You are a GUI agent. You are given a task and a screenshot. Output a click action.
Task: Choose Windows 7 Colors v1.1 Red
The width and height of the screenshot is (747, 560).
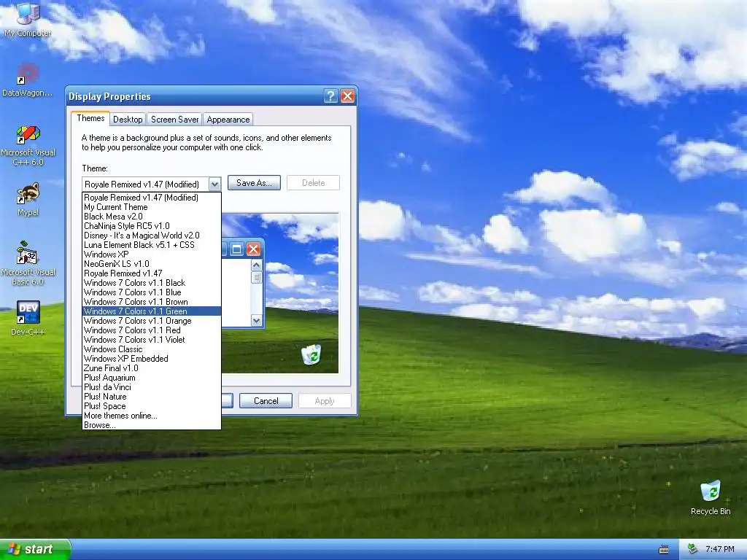(x=152, y=330)
